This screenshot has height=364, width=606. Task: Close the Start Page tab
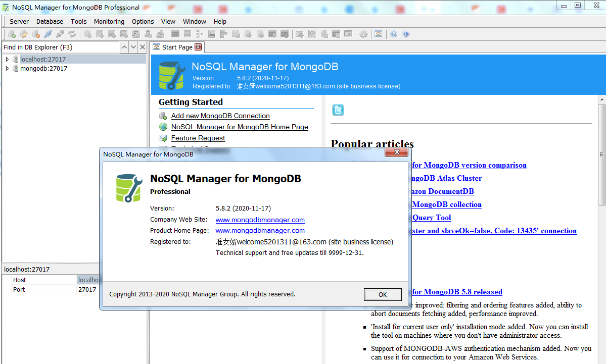(x=198, y=47)
